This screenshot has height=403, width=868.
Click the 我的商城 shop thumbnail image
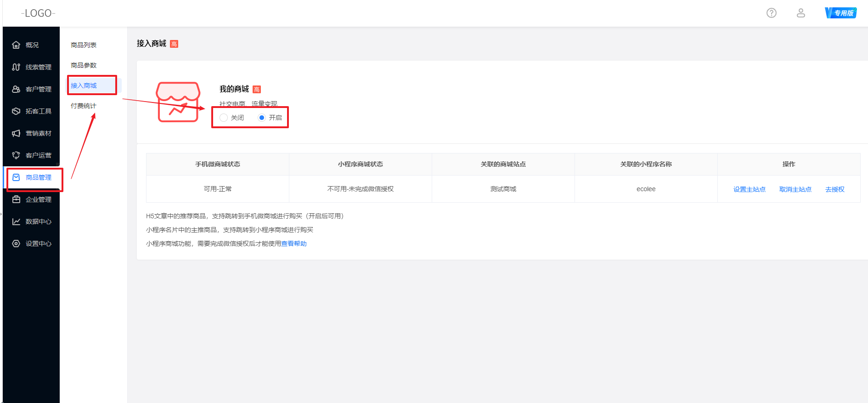pos(179,102)
